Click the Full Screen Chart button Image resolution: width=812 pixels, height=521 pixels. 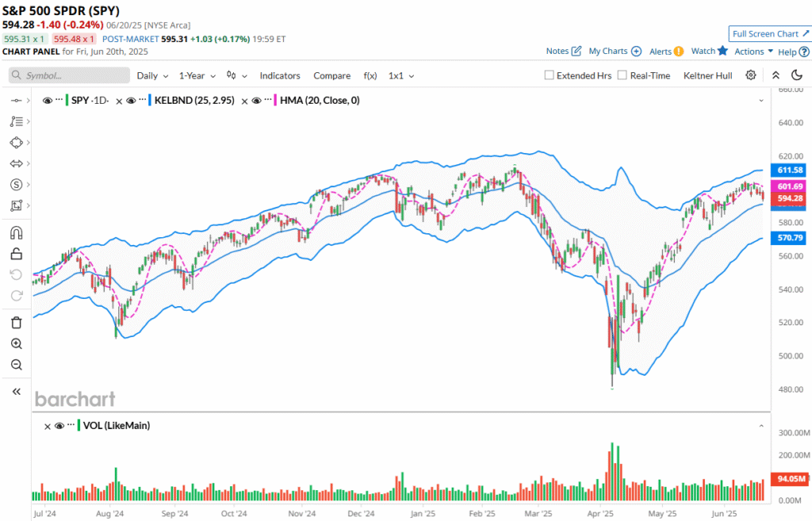[769, 34]
